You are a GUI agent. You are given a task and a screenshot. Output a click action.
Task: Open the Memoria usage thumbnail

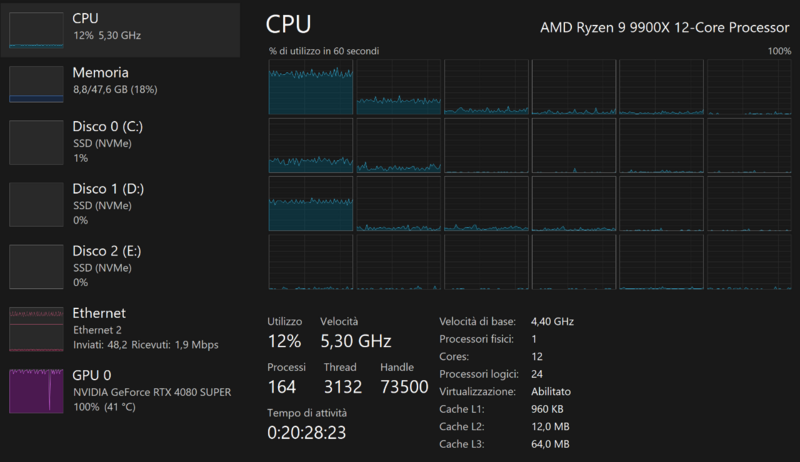point(35,84)
